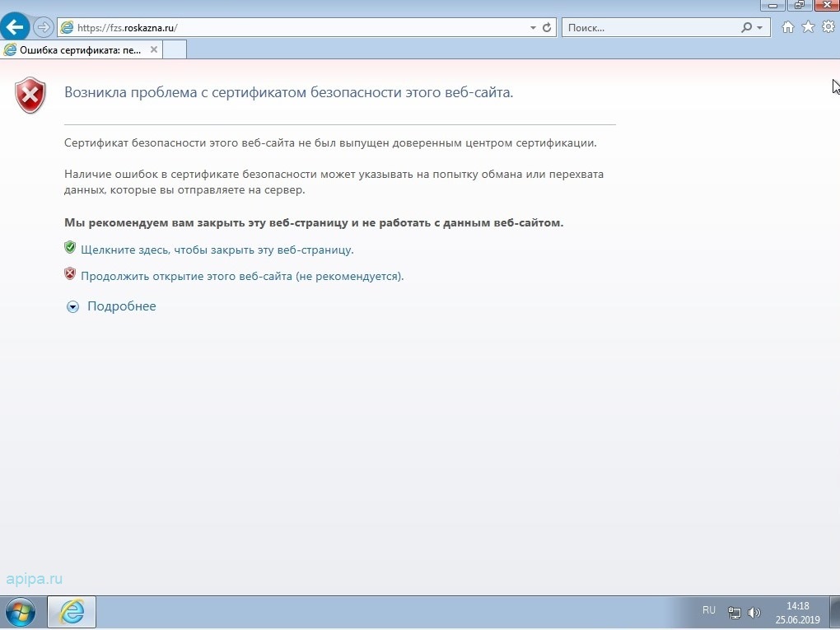Minimize the browser window
The width and height of the screenshot is (840, 630).
pyautogui.click(x=772, y=6)
